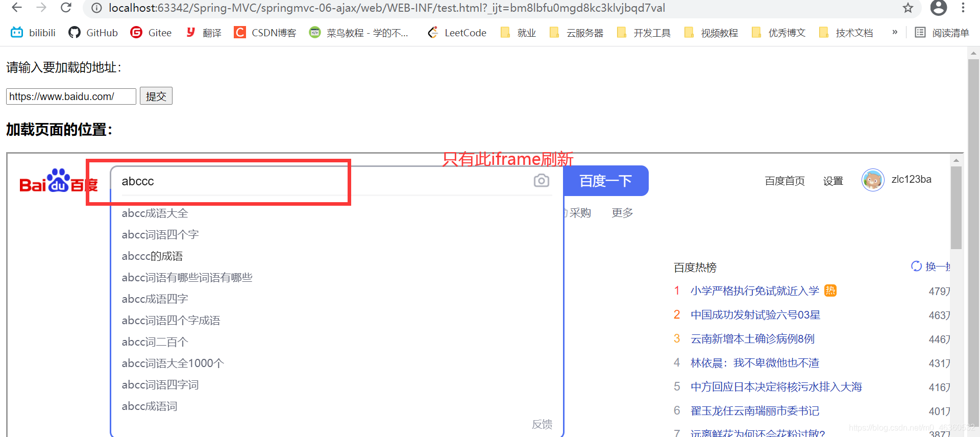Screen dimensions: 980x437
Task: Click the Baidu logo in the iframe
Action: point(58,181)
